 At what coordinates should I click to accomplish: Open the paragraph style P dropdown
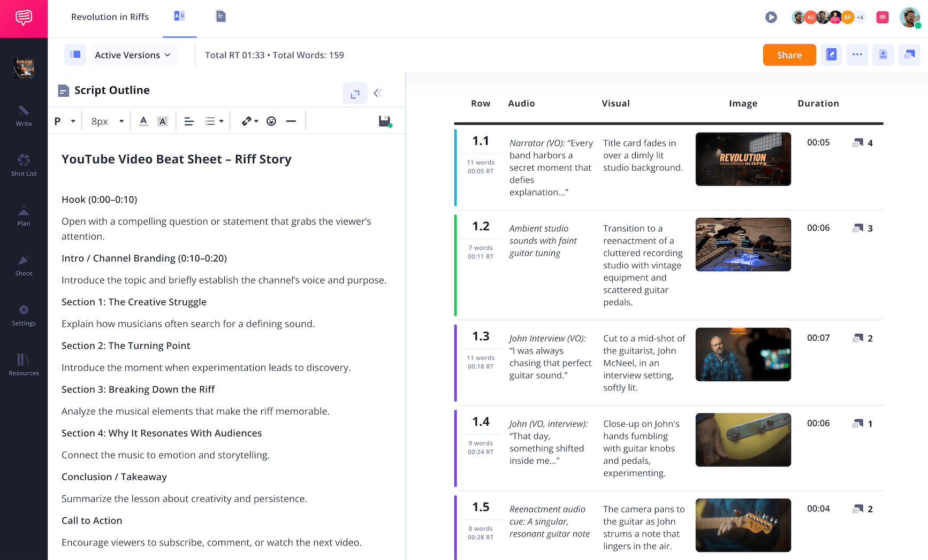pos(65,121)
